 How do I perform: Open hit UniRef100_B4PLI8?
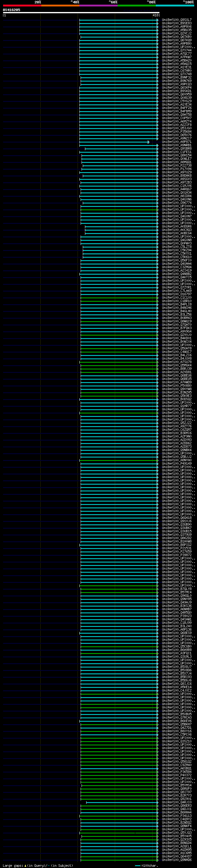[176, 304]
